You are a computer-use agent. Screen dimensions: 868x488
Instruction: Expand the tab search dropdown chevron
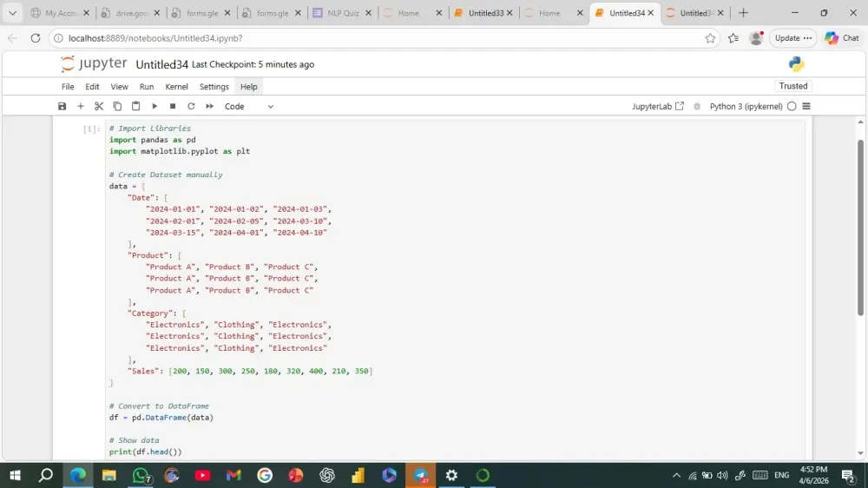coord(12,13)
